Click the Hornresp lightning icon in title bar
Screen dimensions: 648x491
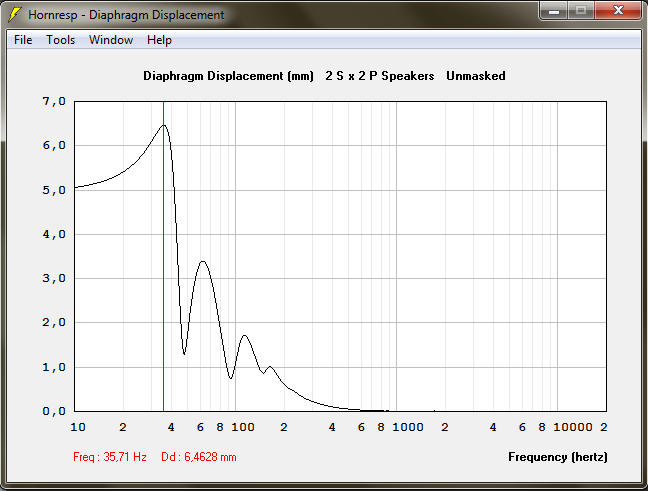(x=14, y=14)
